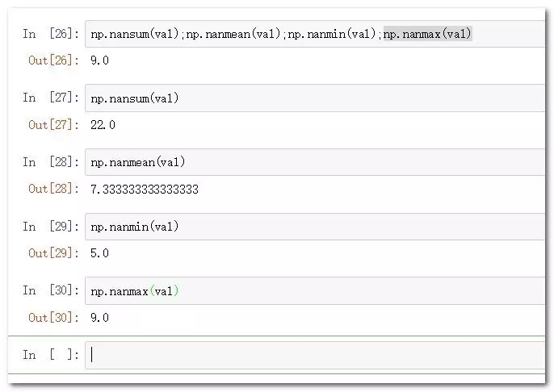Image resolution: width=554 pixels, height=392 pixels.
Task: Click the np.nanmin(val) code in cell 29
Action: [135, 227]
